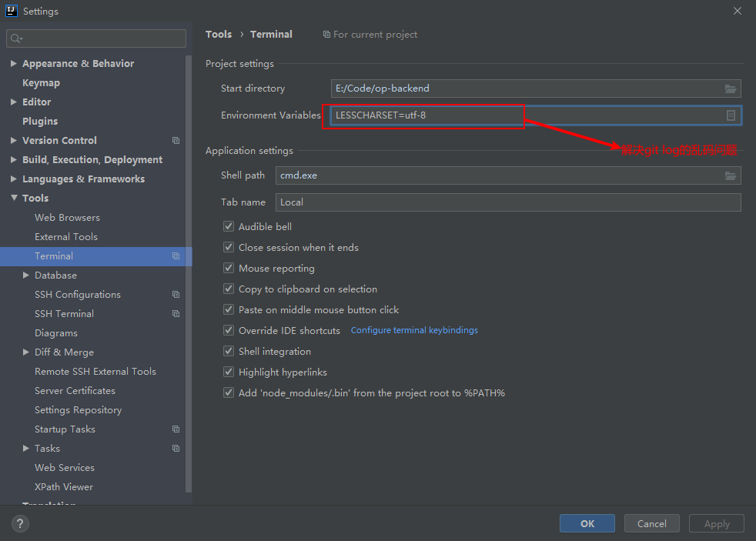756x541 pixels.
Task: Select SSH Terminal entry
Action: click(x=64, y=314)
